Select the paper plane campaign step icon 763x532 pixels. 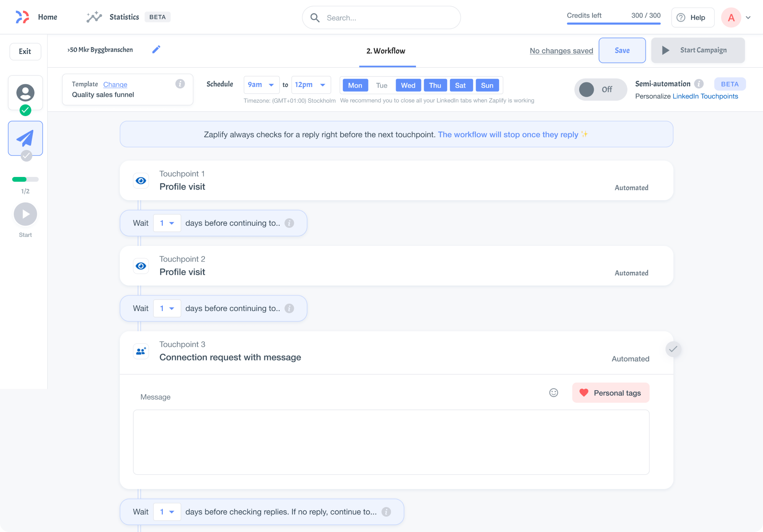pyautogui.click(x=25, y=138)
